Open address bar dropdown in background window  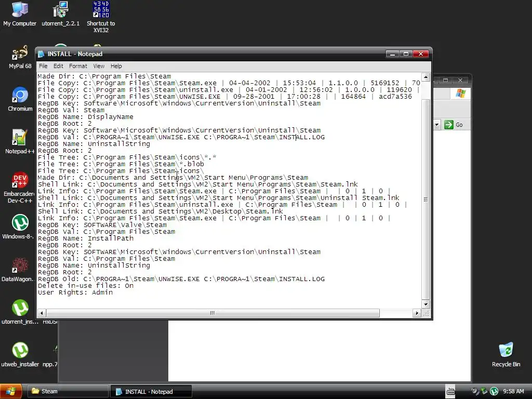pyautogui.click(x=436, y=125)
